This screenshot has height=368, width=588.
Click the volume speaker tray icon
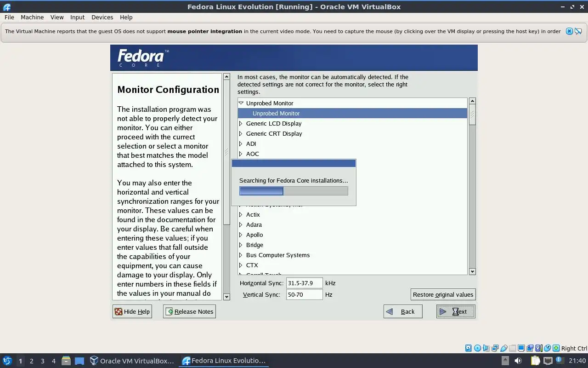click(518, 361)
